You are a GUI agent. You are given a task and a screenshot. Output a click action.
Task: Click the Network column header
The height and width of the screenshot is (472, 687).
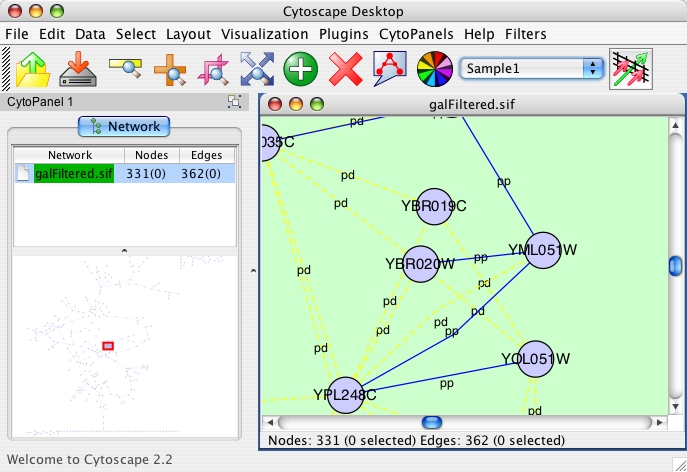coord(70,155)
